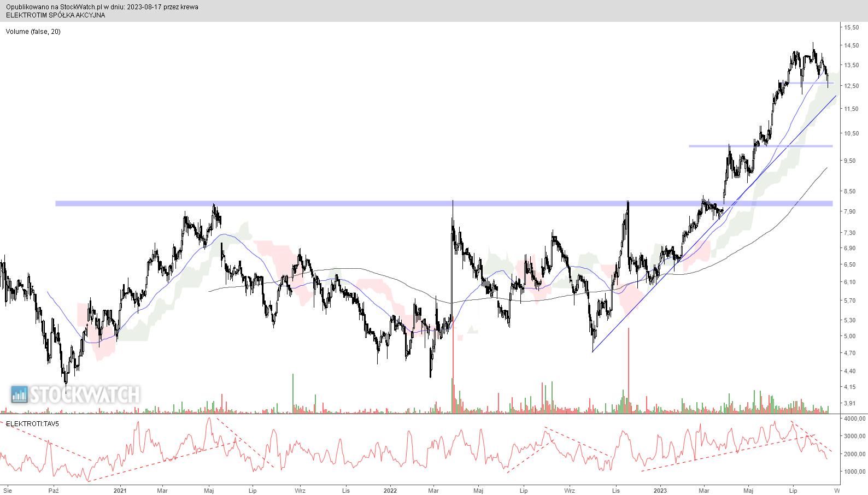
Task: Pick the 11,50 price axis value
Action: pos(852,109)
